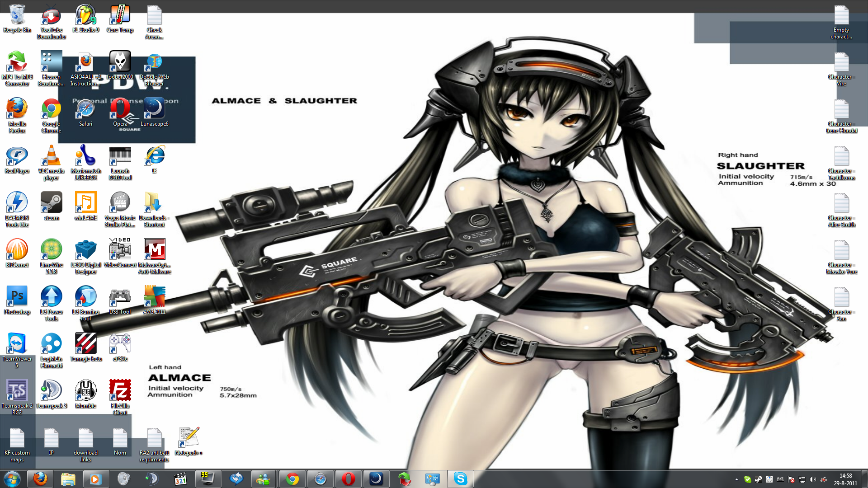The image size is (868, 488).
Task: Select 'Character - Vire' file
Action: (841, 69)
